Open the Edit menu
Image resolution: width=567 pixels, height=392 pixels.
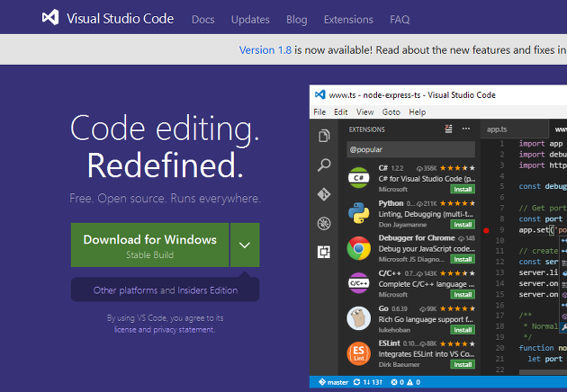point(340,112)
